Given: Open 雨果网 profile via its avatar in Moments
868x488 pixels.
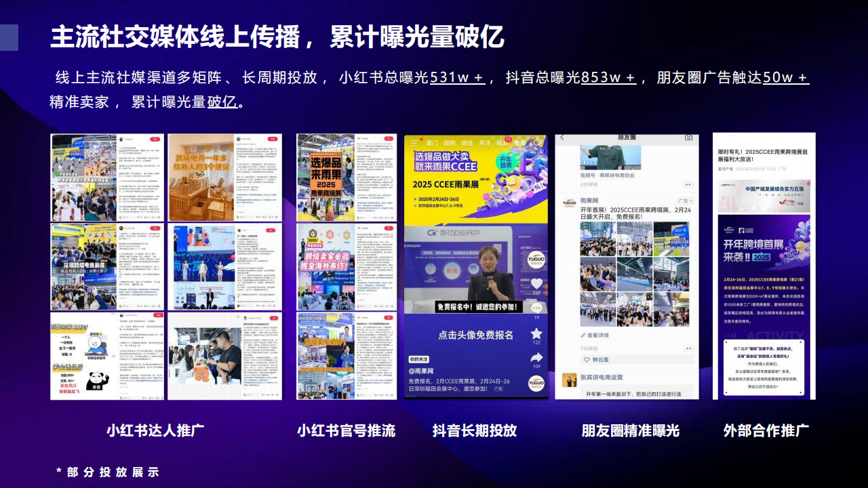Looking at the screenshot, I should tap(568, 202).
